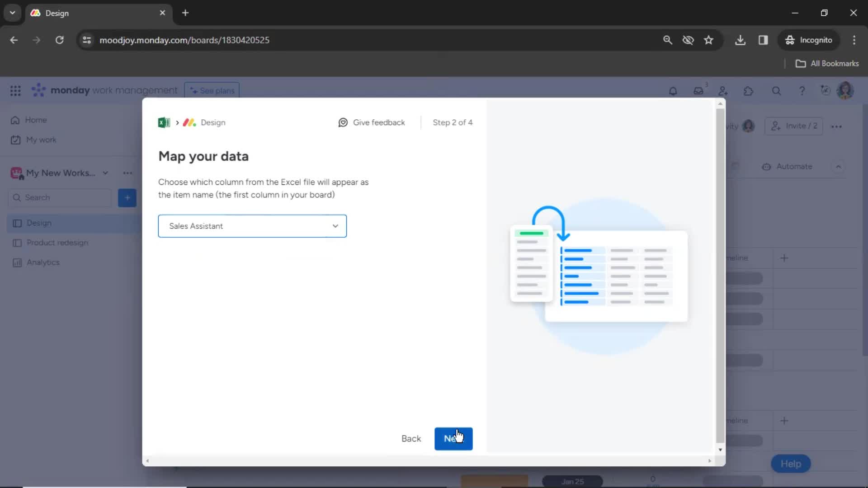Click the browser back arrow
Image resolution: width=868 pixels, height=488 pixels.
coord(14,40)
